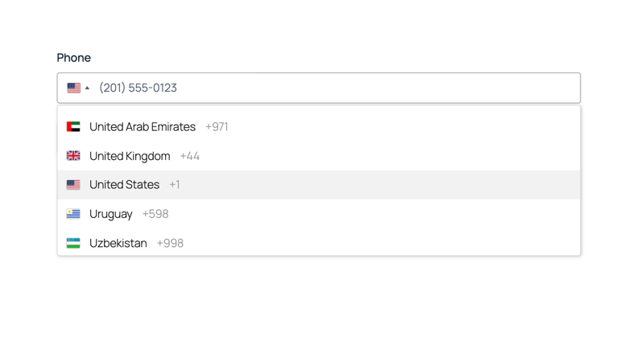
Task: Click the United Arab Emirates flag icon
Action: point(73,127)
